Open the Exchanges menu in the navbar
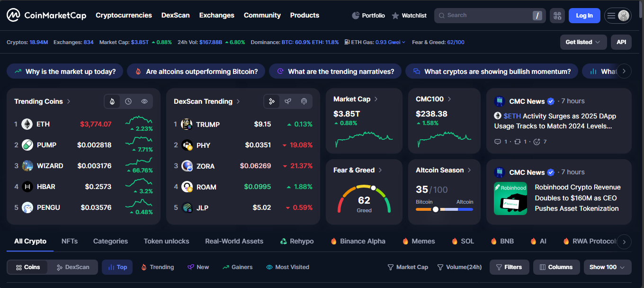 click(x=216, y=15)
